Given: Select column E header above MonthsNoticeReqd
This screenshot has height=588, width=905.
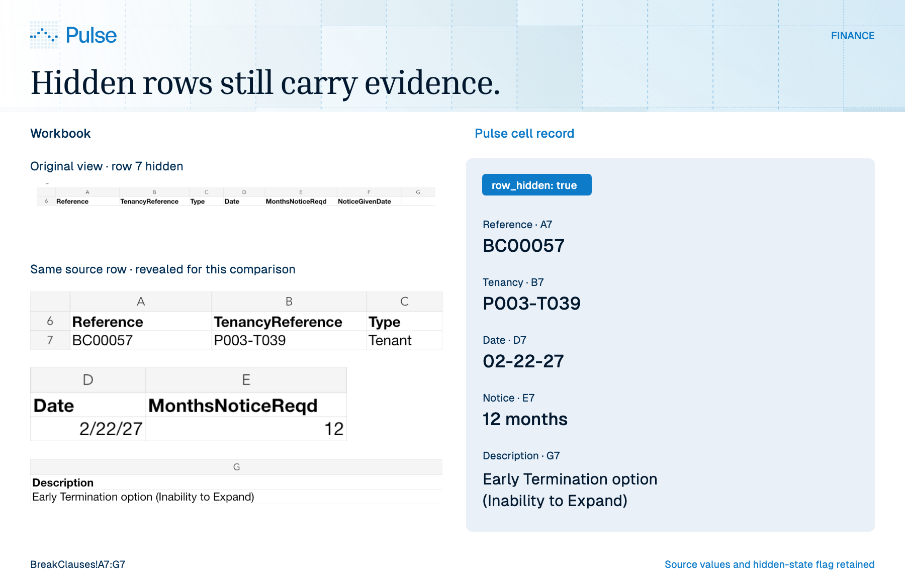Looking at the screenshot, I should (246, 380).
